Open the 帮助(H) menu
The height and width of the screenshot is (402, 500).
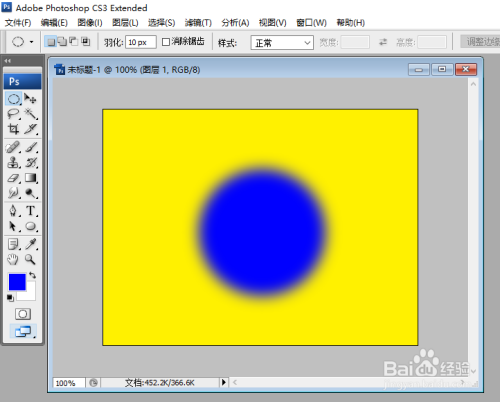pos(350,23)
